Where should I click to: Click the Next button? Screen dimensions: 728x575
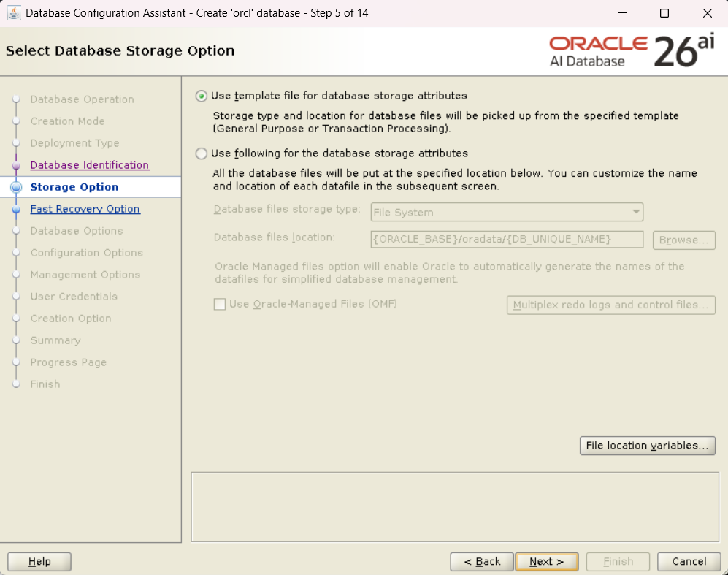point(546,561)
